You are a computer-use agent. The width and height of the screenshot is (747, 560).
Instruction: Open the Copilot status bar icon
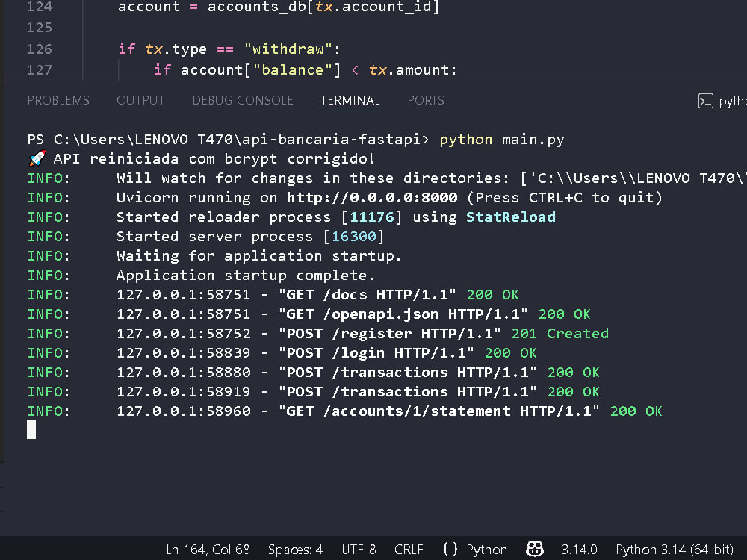point(535,549)
